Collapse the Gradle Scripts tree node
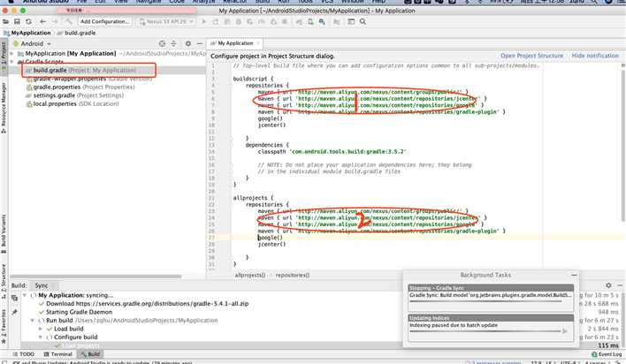626x364 pixels. pyautogui.click(x=12, y=62)
